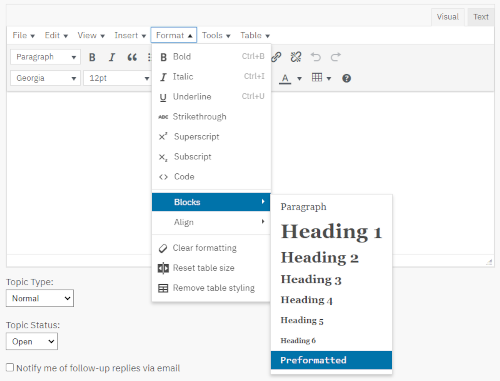Choose Code from the Format menu
The image size is (500, 381).
pos(211,177)
